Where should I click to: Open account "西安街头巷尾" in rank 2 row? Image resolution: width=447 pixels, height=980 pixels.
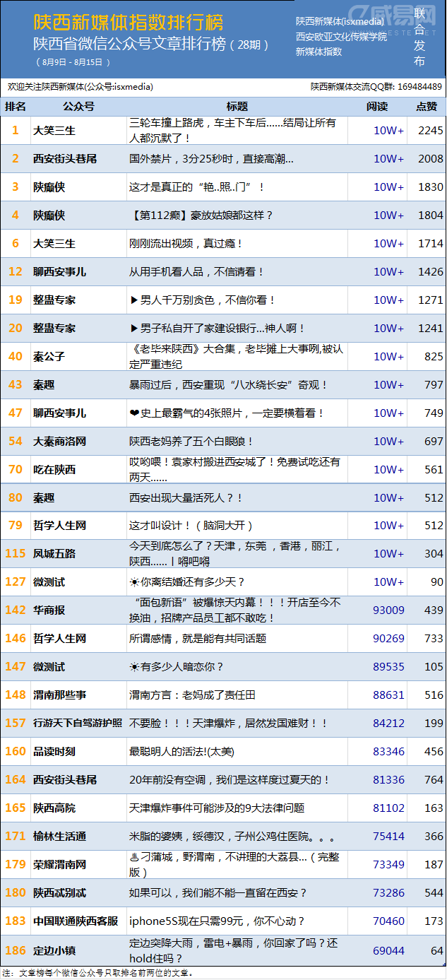65,159
